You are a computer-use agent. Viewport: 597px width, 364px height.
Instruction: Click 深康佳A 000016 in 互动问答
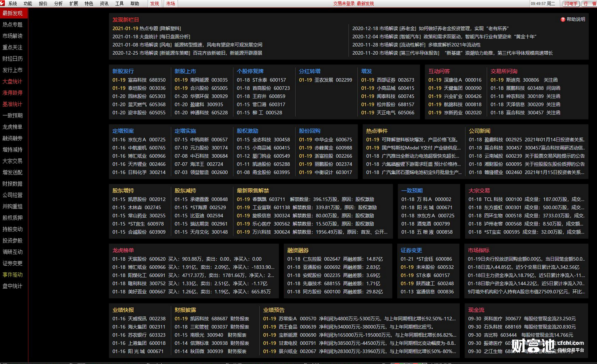tap(455, 80)
